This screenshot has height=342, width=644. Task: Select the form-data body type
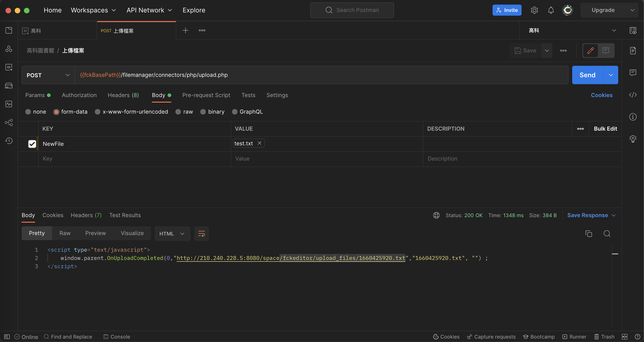click(x=56, y=112)
